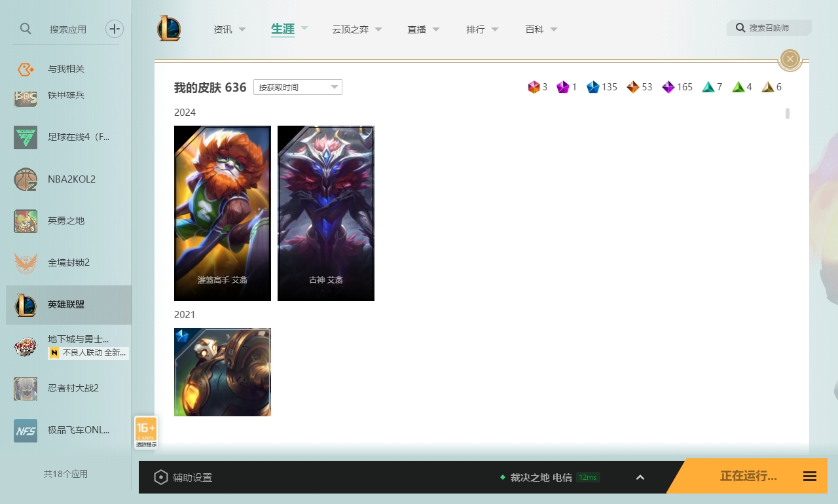Select the 全境封锁2 game icon
This screenshot has height=504, width=838.
[x=25, y=262]
